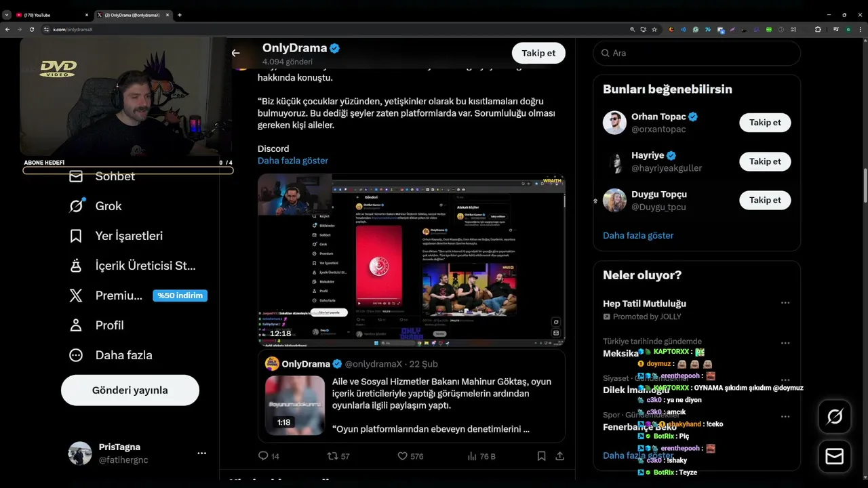
Task: Open the floating Grok button at right
Action: point(835,417)
